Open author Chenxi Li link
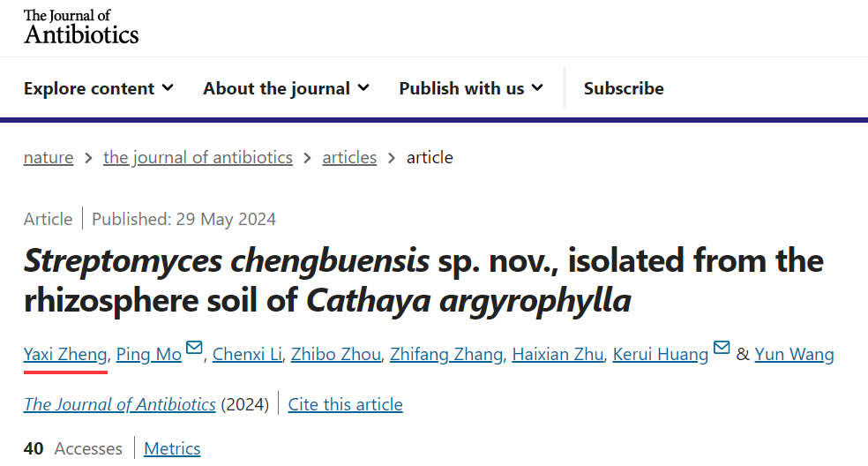 tap(248, 354)
